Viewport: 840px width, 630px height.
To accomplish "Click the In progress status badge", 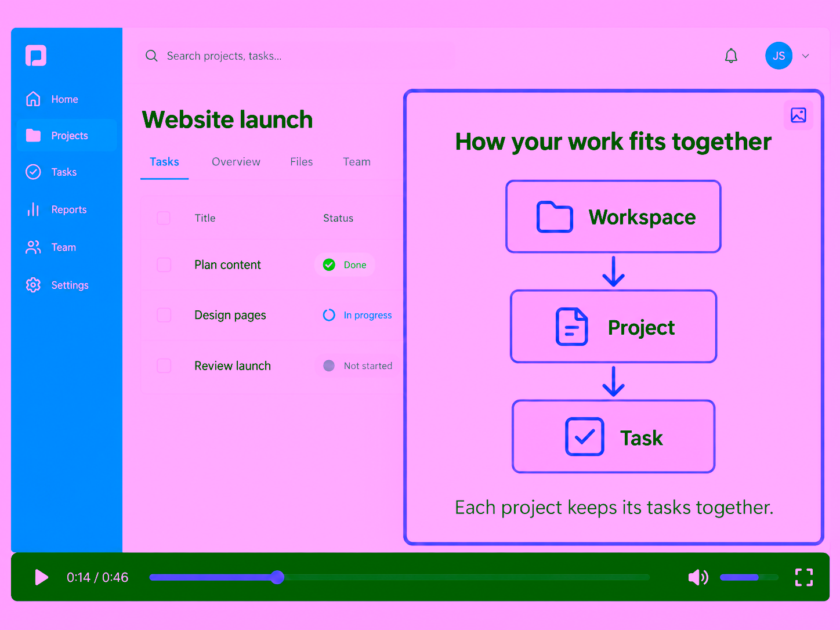I will click(x=357, y=315).
